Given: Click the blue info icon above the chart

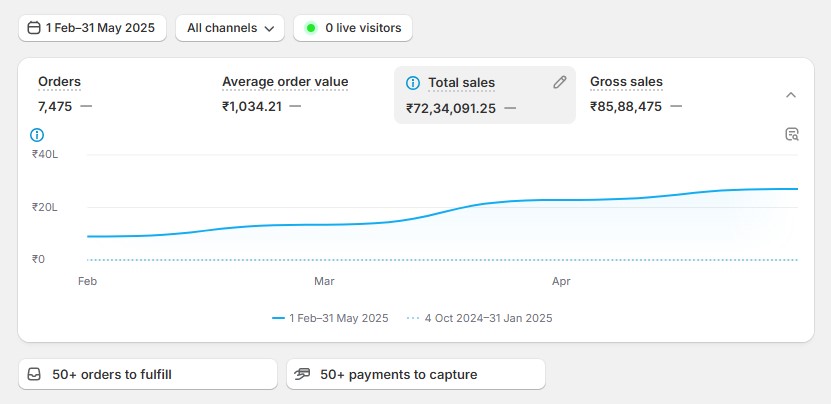Looking at the screenshot, I should (x=38, y=134).
